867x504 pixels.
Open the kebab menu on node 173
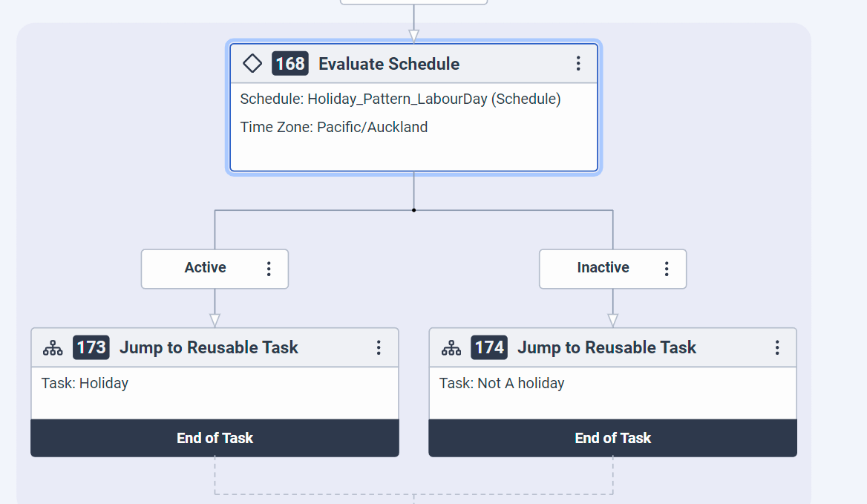tap(379, 347)
